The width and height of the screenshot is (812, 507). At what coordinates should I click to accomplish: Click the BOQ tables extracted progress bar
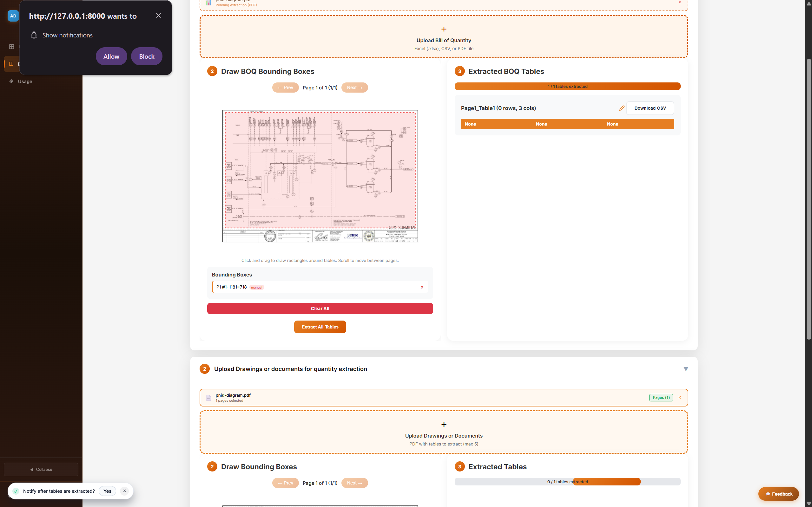coord(567,86)
